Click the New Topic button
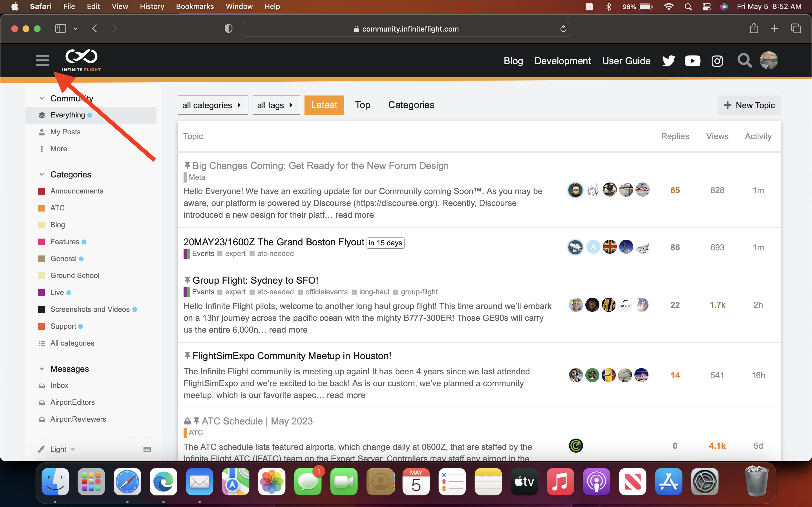Viewport: 812px width, 507px height. coord(749,105)
